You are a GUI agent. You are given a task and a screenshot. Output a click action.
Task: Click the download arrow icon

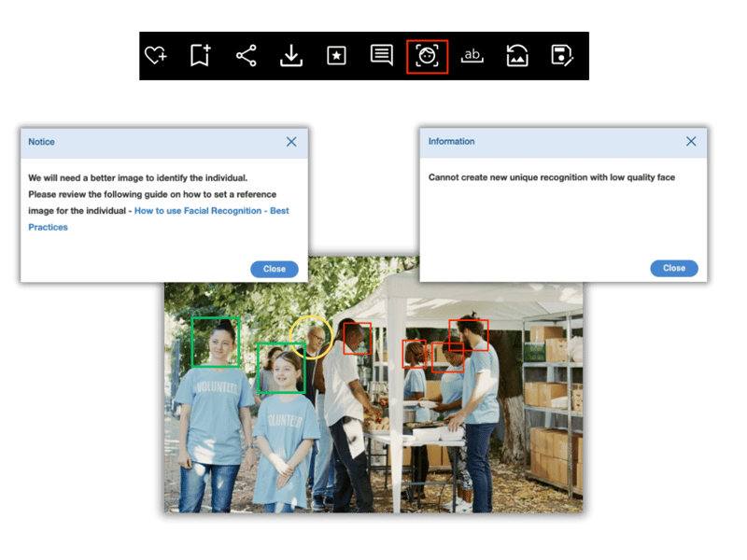(291, 56)
